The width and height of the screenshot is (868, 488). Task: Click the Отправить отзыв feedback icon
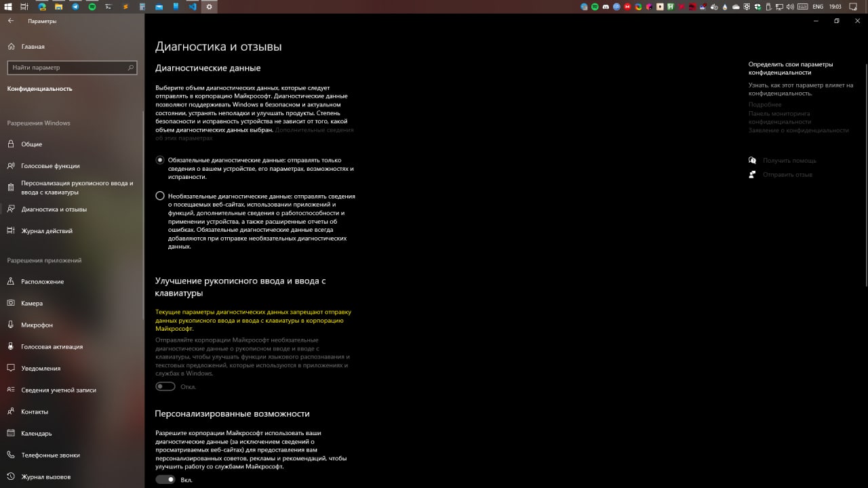752,175
